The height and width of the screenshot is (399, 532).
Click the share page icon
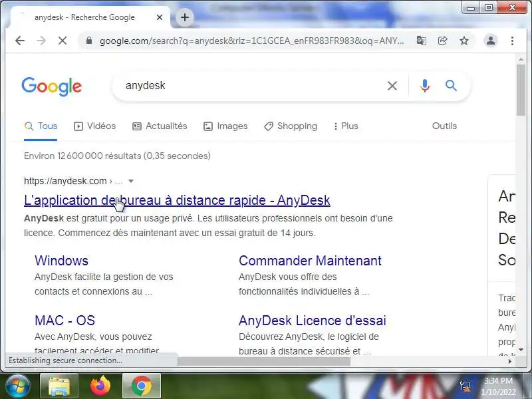(x=442, y=41)
